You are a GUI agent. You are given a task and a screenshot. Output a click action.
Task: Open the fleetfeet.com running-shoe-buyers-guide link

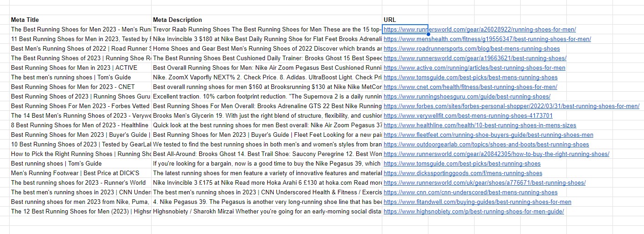click(x=489, y=135)
